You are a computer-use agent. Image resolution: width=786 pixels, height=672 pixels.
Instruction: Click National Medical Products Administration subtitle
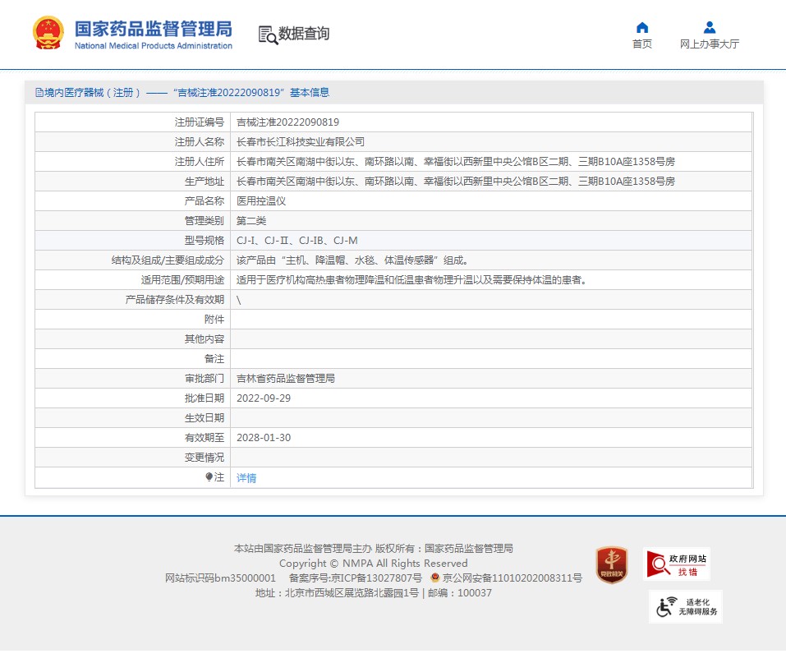(x=154, y=46)
